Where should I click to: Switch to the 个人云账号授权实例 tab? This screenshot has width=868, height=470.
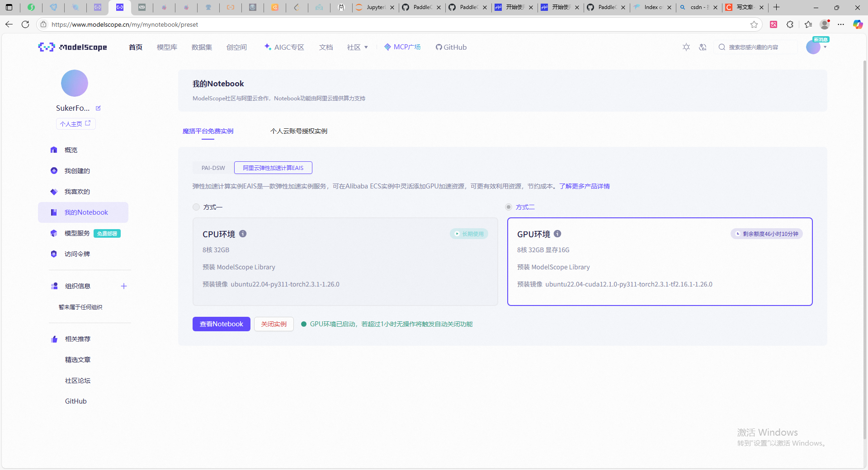tap(298, 131)
